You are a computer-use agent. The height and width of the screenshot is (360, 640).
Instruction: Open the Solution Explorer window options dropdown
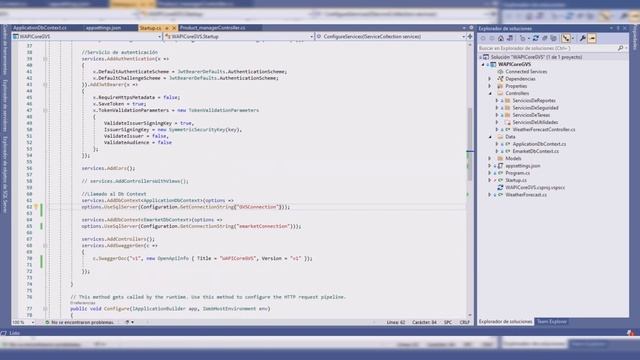click(x=611, y=29)
